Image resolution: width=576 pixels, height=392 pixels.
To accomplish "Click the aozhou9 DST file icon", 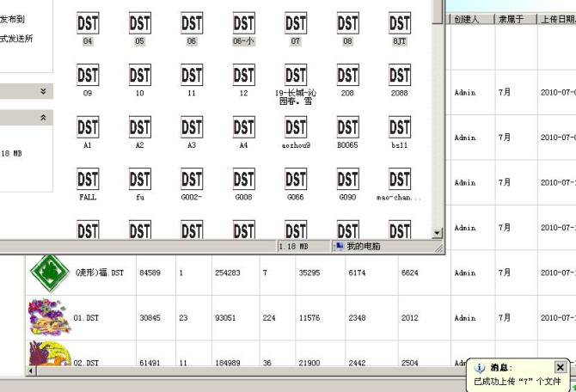I will tap(295, 128).
